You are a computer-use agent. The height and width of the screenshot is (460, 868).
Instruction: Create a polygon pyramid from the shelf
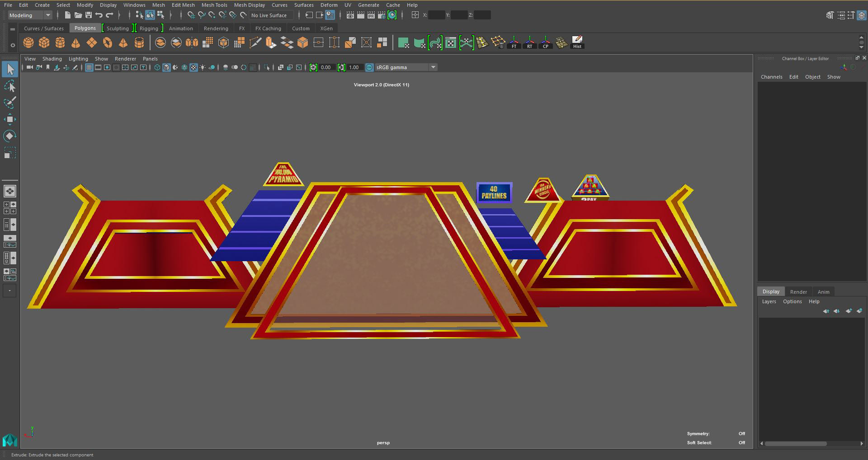(x=123, y=43)
